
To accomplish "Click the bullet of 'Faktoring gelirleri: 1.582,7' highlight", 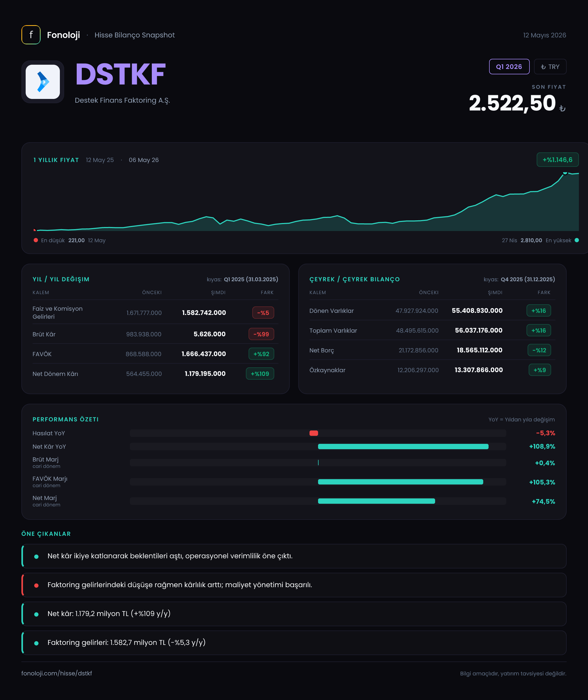I will point(36,643).
